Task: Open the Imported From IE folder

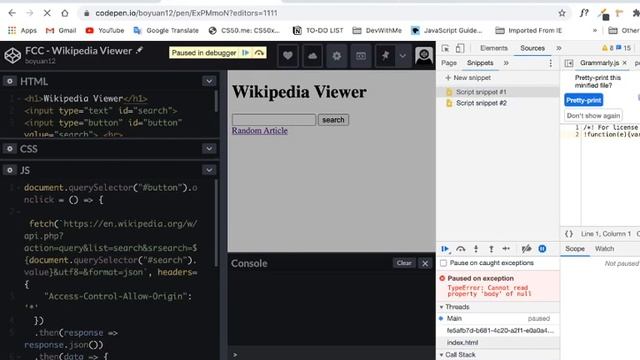Action: [529, 30]
